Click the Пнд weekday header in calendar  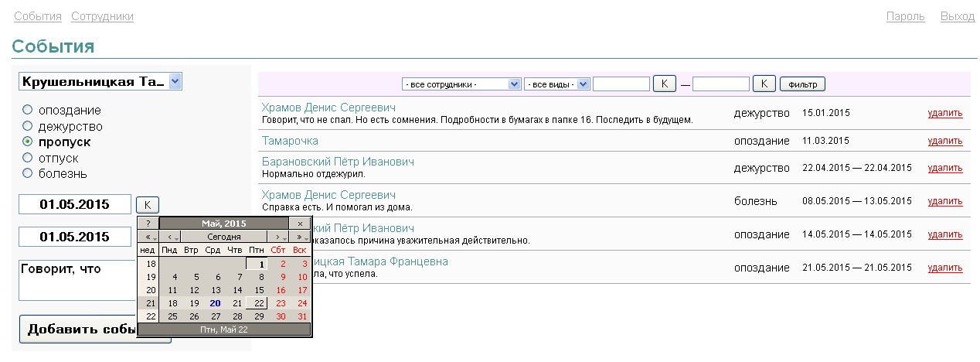click(x=170, y=250)
